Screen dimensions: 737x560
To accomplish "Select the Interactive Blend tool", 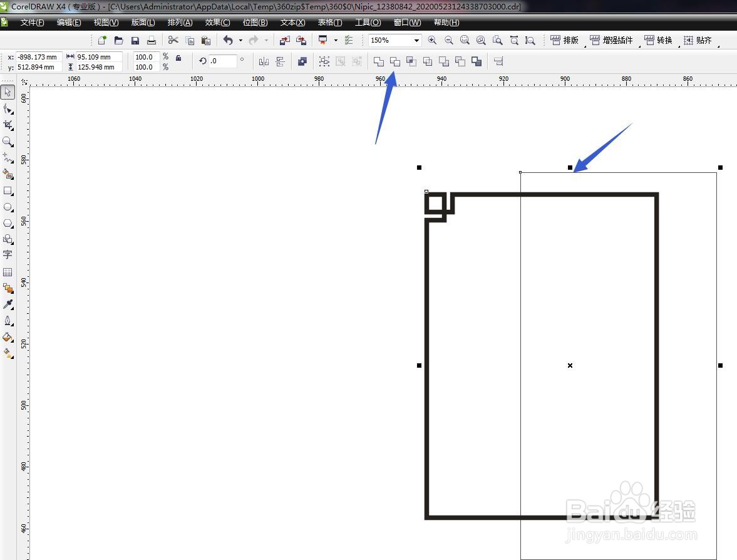I will pos(8,288).
